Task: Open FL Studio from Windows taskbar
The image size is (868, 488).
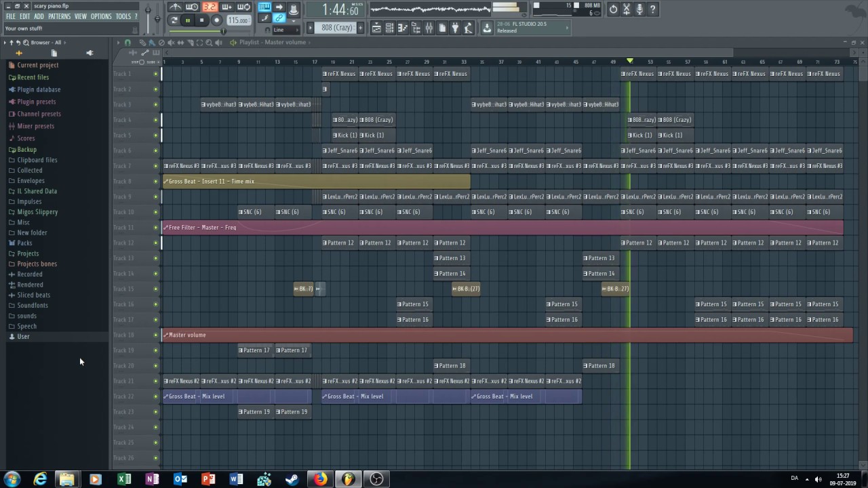Action: 348,479
